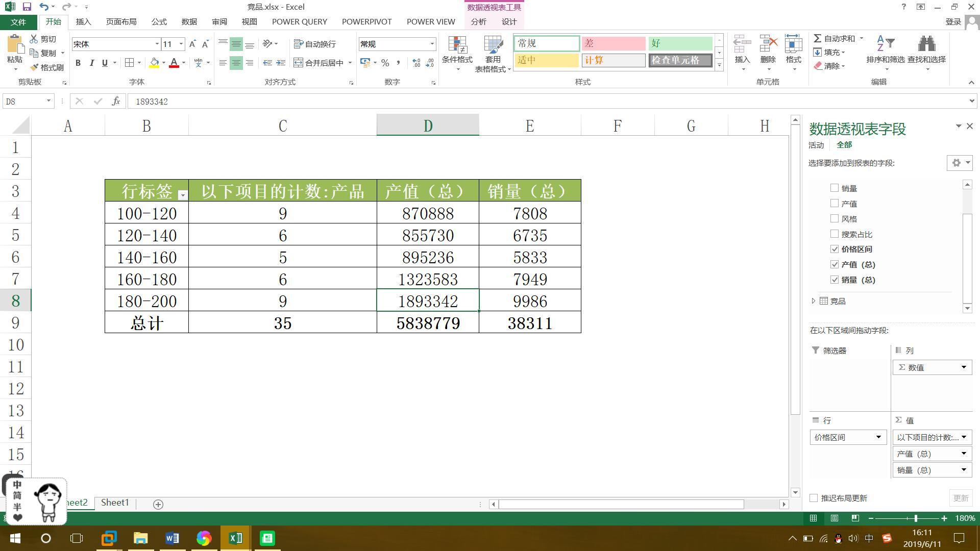Screen dimensions: 980x551
Task: Click Find and Select binoculars icon
Action: [926, 43]
